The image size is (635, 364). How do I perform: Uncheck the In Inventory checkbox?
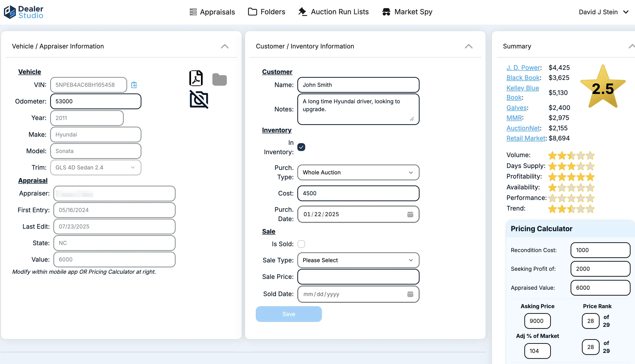pyautogui.click(x=301, y=147)
